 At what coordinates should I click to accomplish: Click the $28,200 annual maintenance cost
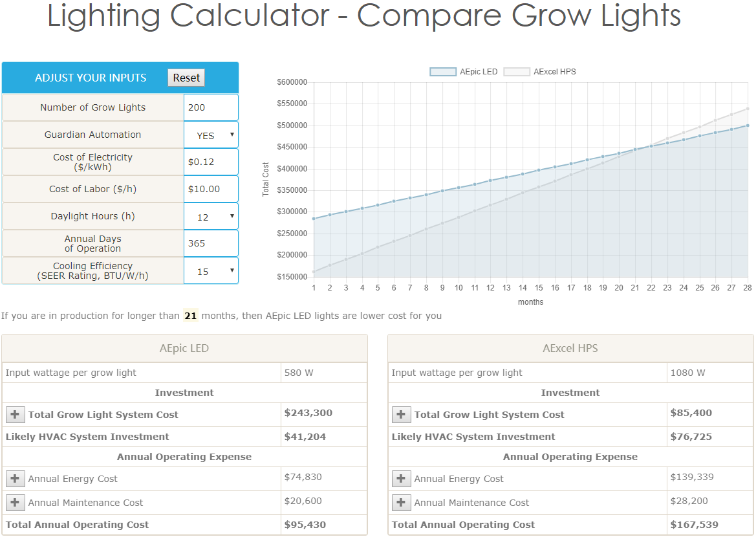click(689, 501)
